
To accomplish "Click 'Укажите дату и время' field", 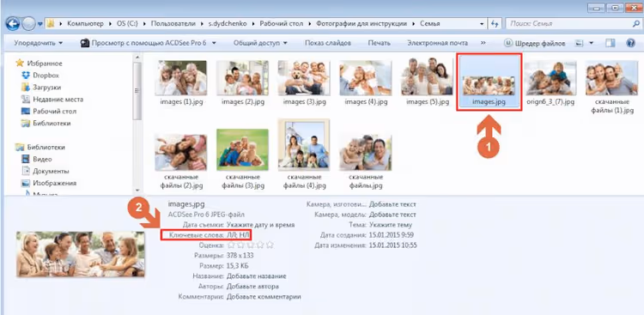I will tap(260, 225).
